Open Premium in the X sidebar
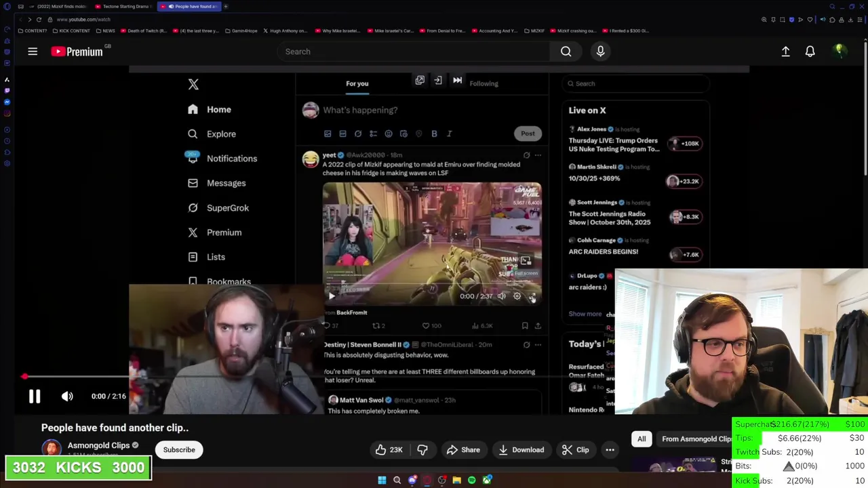 click(214, 232)
